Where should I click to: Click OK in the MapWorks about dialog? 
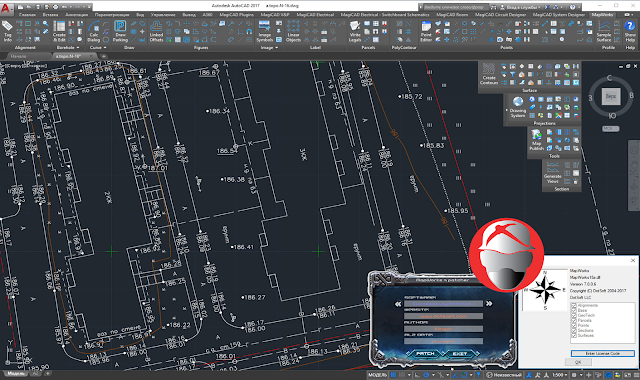(578, 362)
